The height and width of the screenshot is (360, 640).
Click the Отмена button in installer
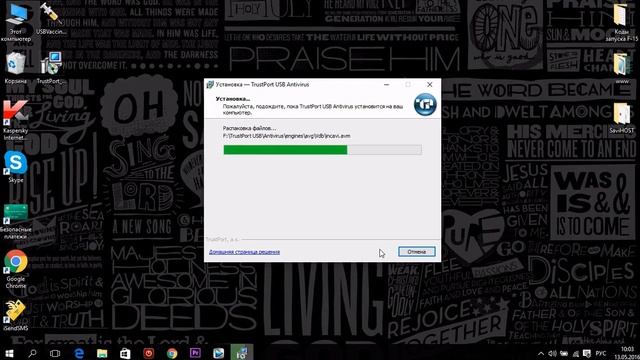pos(417,252)
